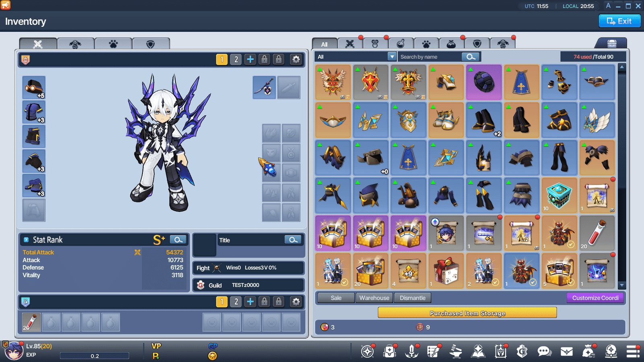Click the first lock icon in equipment bar
This screenshot has height=362, width=644.
click(264, 60)
